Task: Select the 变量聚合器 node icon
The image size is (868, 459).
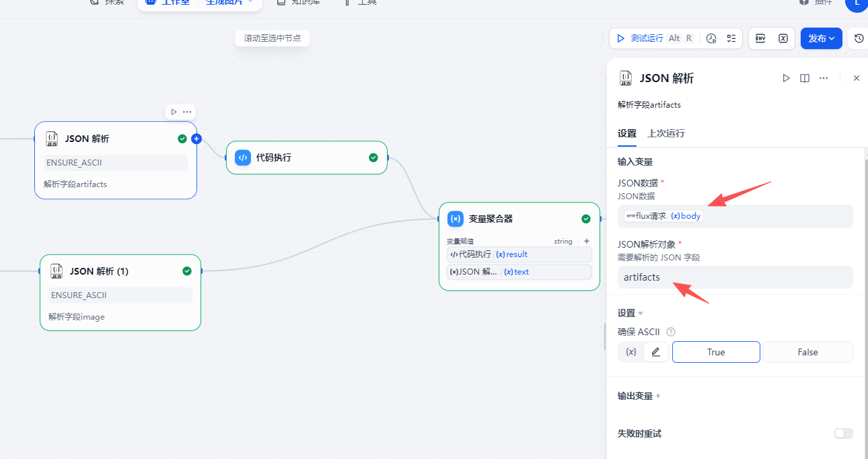Action: point(456,219)
